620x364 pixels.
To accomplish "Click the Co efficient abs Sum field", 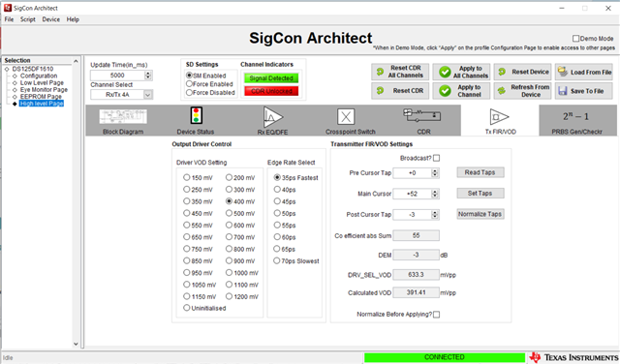I will [x=416, y=235].
